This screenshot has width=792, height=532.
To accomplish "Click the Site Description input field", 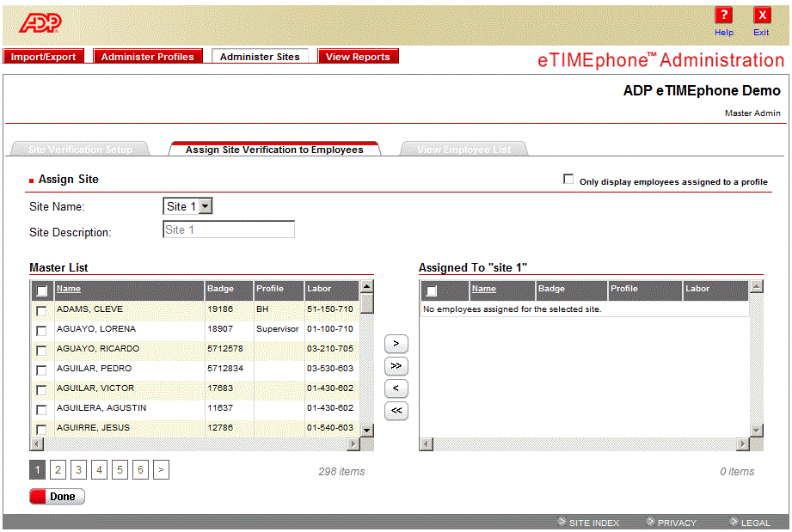I will pos(228,229).
